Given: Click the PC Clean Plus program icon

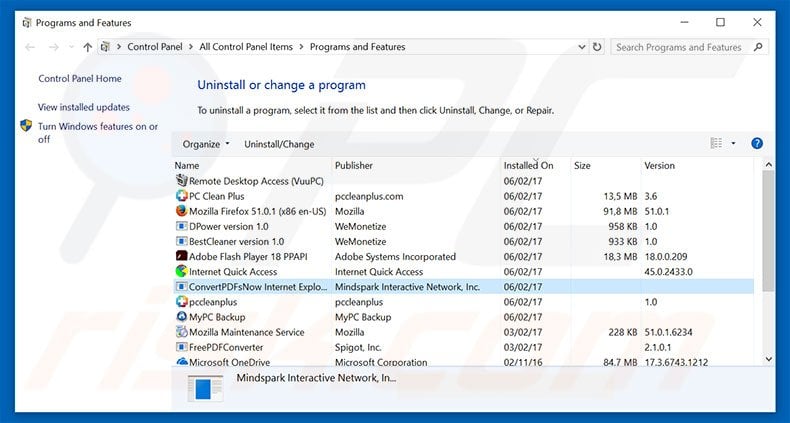Looking at the screenshot, I should (x=181, y=196).
